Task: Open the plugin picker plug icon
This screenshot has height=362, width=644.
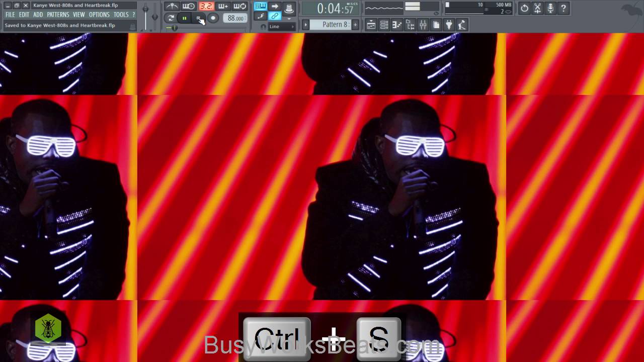Action: click(x=449, y=25)
